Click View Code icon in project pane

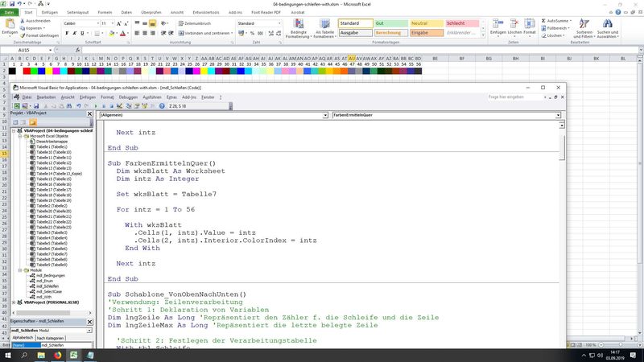tap(15, 122)
